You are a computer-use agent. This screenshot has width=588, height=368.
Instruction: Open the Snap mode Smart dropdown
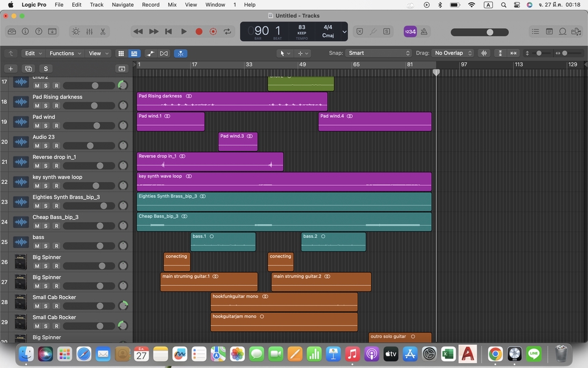380,53
